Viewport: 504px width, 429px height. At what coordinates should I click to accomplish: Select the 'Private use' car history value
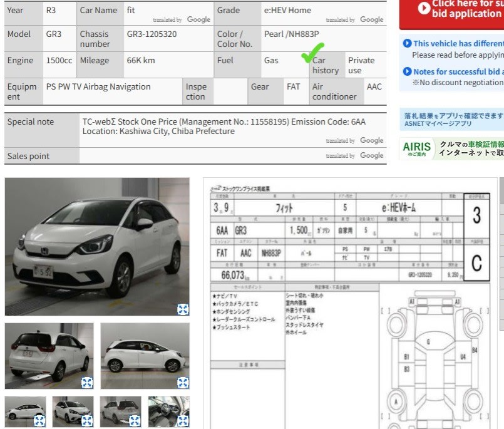tap(361, 65)
